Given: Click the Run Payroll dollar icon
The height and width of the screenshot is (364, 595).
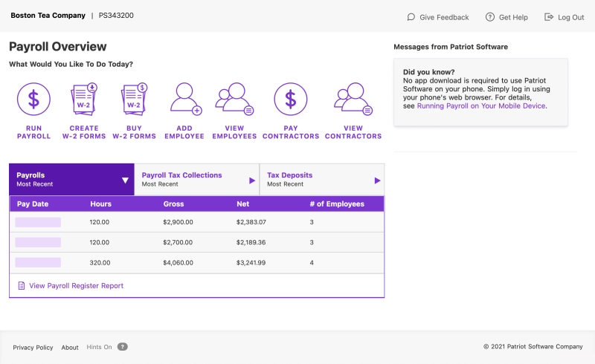Looking at the screenshot, I should click(x=33, y=99).
